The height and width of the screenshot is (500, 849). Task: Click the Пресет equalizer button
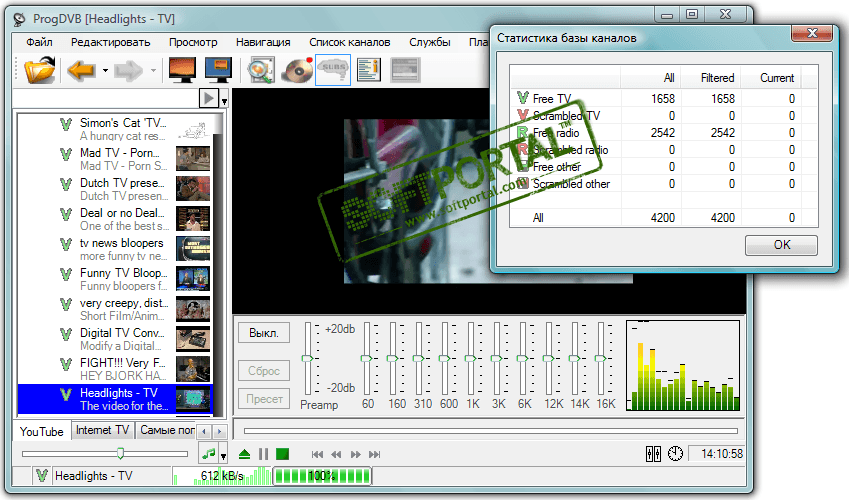point(264,399)
